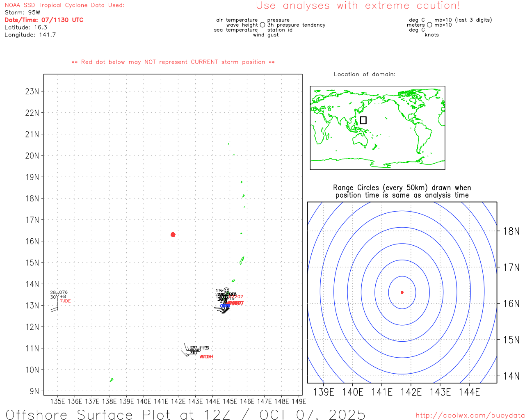Click 'sea temperature' in the legend

coord(236,30)
